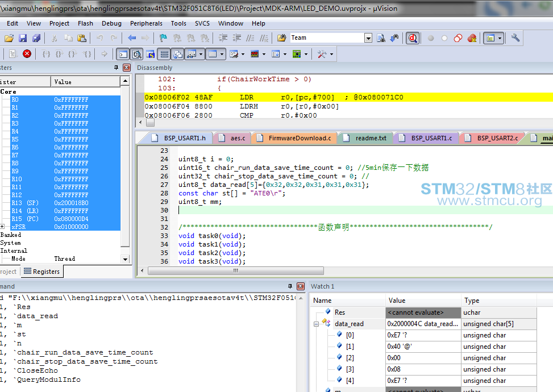Viewport: 553px width, 392px height.
Task: Indent the selected lines
Action: coord(223,38)
